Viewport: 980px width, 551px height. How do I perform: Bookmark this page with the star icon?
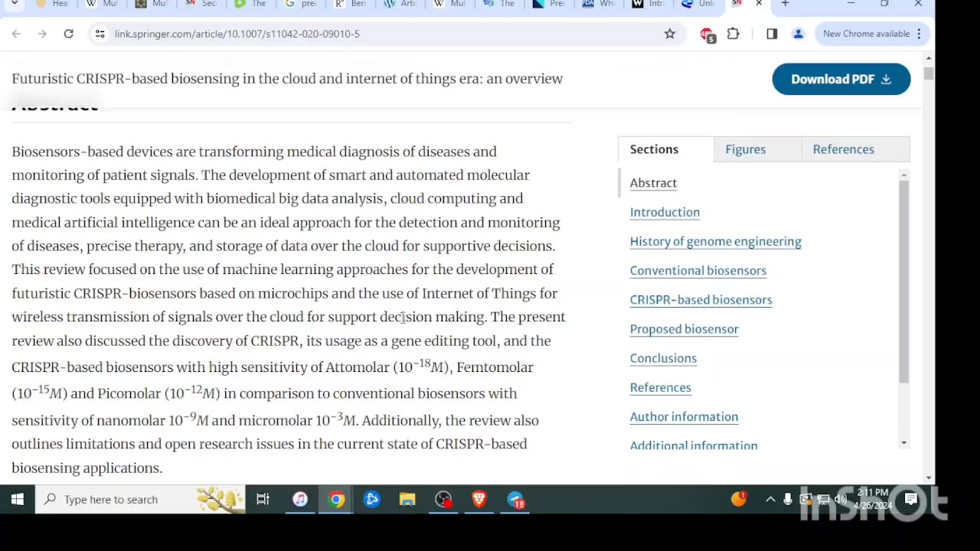coord(670,34)
